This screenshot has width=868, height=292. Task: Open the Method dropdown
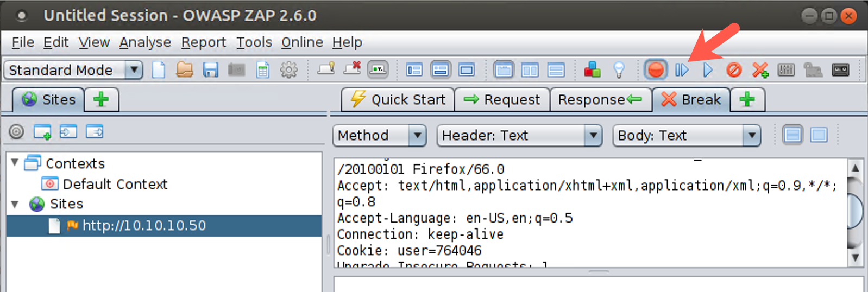379,136
